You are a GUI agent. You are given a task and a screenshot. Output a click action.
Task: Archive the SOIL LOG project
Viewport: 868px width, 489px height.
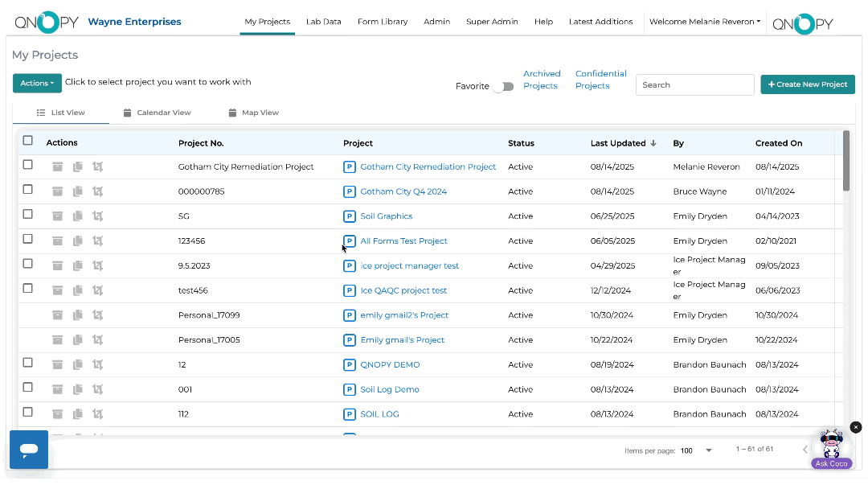(58, 414)
